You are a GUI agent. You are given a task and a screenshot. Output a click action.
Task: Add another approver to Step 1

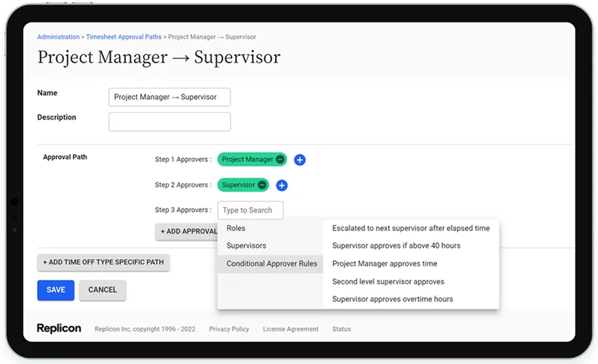point(299,160)
